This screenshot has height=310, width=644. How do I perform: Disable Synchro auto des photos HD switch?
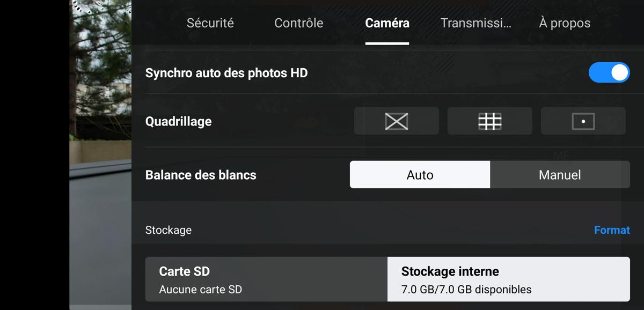[x=609, y=72]
